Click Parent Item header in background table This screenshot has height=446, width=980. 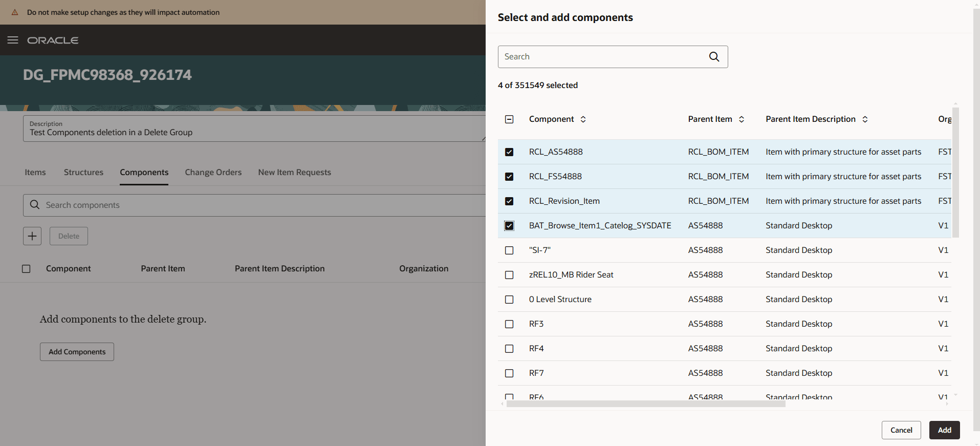163,269
